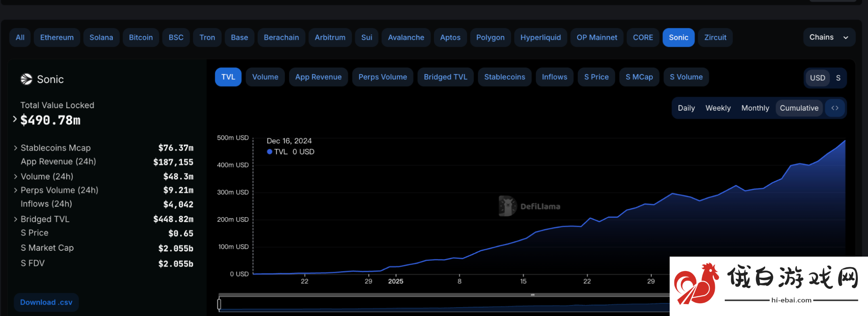Click the $9.21m Perps Volume value
Viewport: 868px width, 316px height.
coord(178,190)
